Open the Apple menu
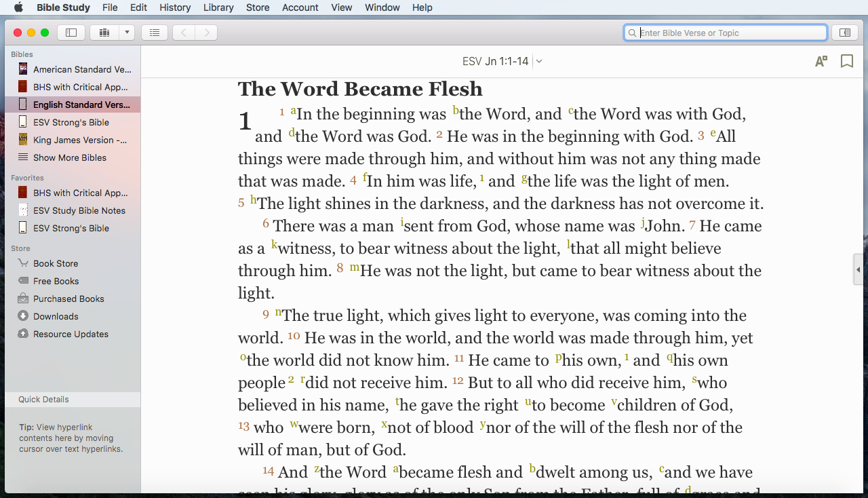The width and height of the screenshot is (868, 498). click(x=18, y=7)
